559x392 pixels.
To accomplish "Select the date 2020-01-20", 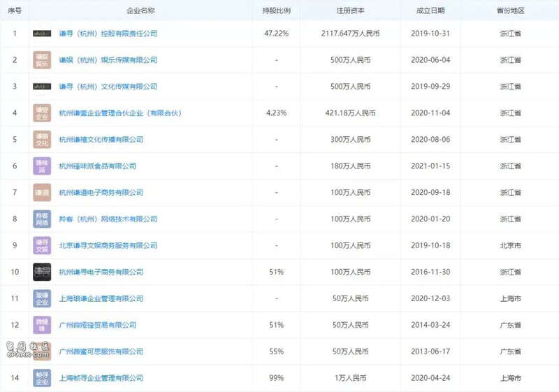I will (430, 219).
